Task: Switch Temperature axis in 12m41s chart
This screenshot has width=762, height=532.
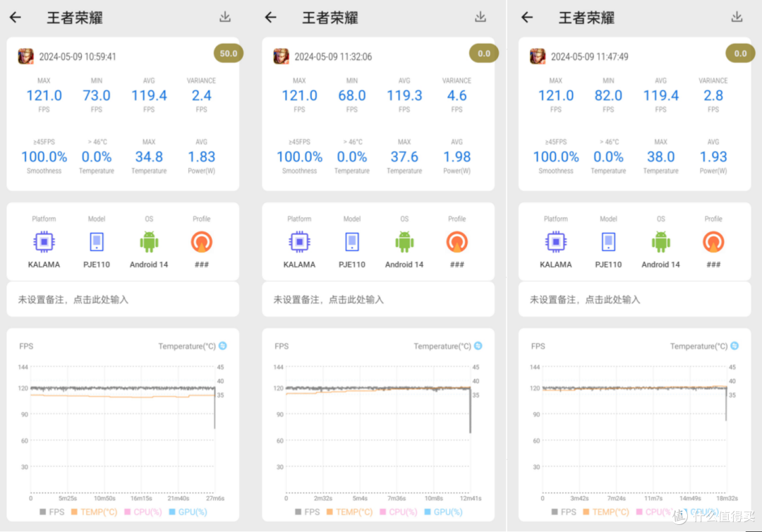Action: pos(478,346)
